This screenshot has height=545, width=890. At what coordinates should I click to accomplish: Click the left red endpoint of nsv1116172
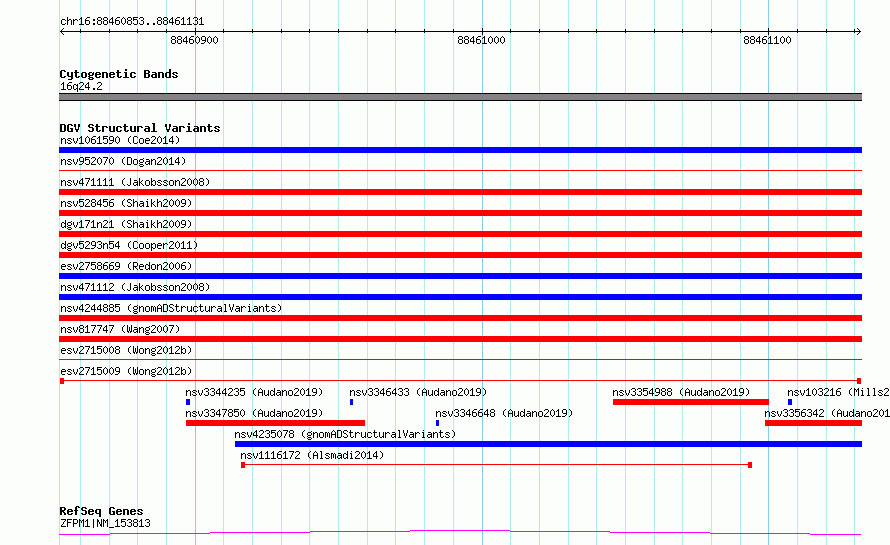click(x=243, y=465)
